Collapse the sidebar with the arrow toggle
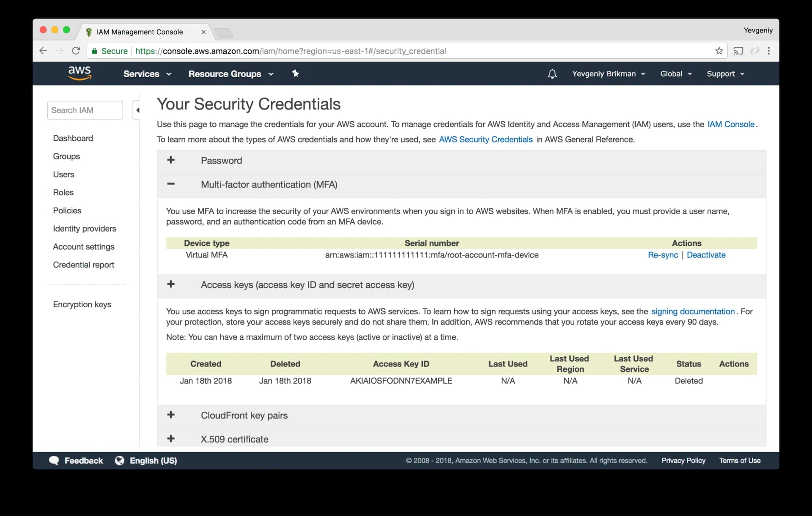This screenshot has height=516, width=812. pos(137,110)
